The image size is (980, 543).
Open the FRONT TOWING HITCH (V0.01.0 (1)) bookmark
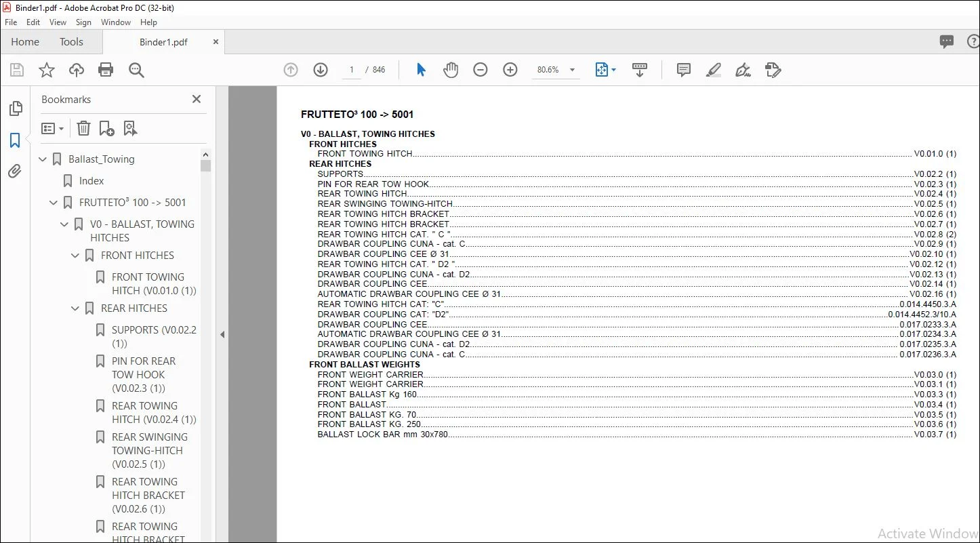pos(154,284)
